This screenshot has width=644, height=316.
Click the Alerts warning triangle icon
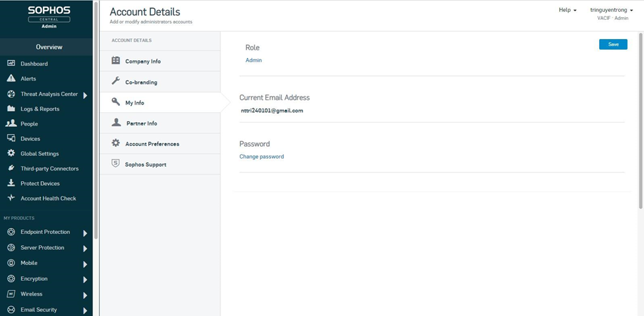click(11, 79)
